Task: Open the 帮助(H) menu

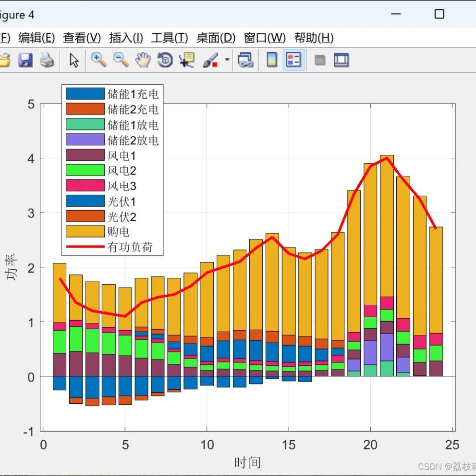Action: click(x=314, y=38)
